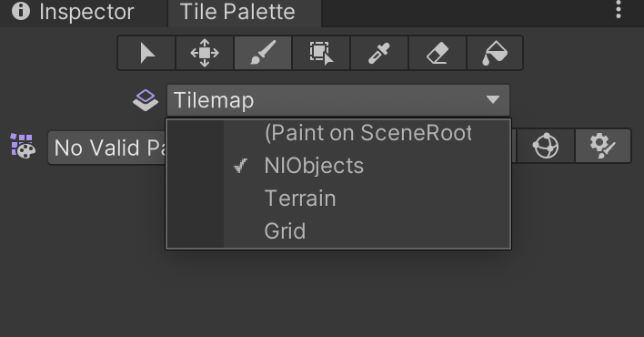Pick the Box Fill tool
This screenshot has width=644, height=337.
321,53
